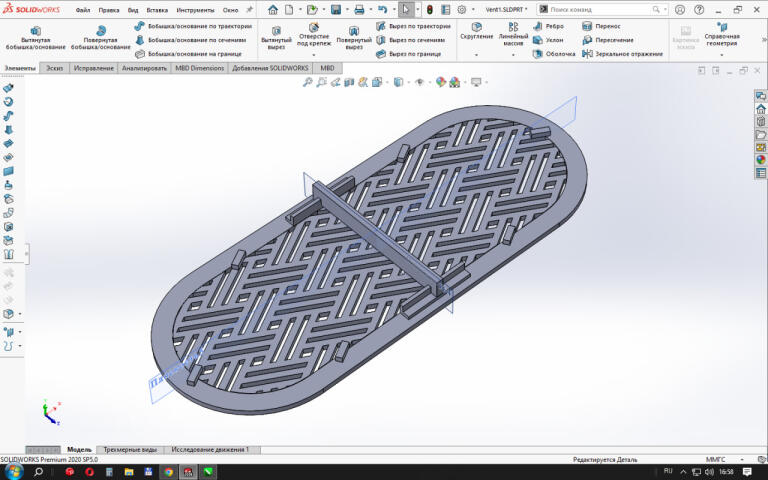Open the Appearances task pane icon
The height and width of the screenshot is (480, 768).
click(x=761, y=160)
